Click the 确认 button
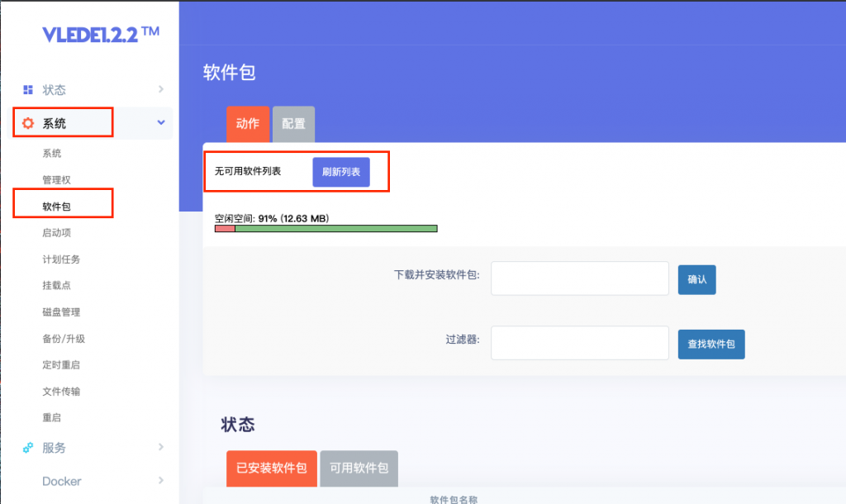 pyautogui.click(x=696, y=279)
